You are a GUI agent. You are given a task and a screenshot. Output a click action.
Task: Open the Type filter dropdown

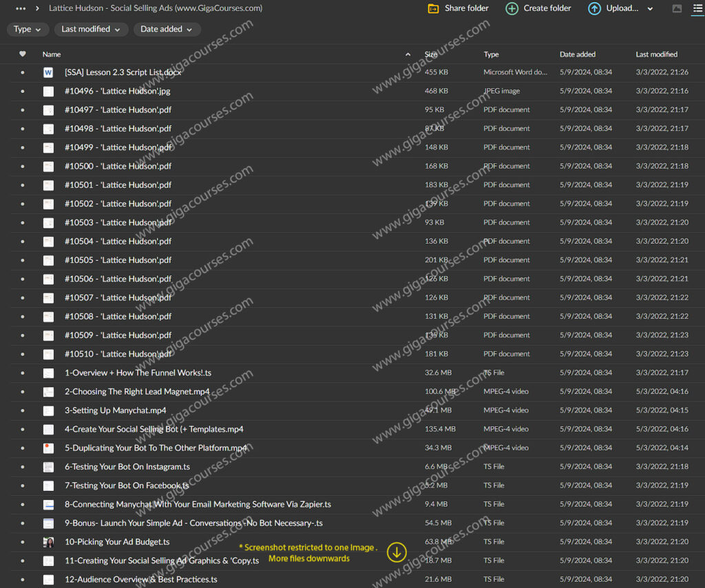pyautogui.click(x=28, y=29)
